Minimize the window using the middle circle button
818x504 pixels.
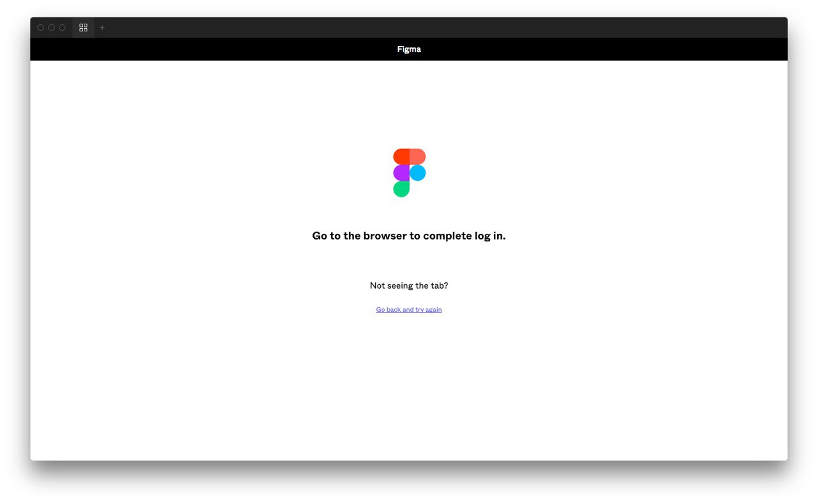coord(51,27)
